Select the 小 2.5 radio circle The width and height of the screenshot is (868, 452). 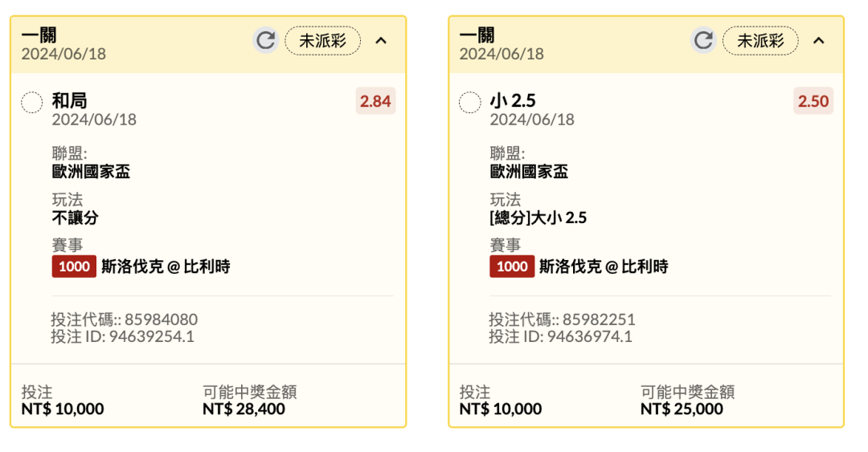(469, 102)
